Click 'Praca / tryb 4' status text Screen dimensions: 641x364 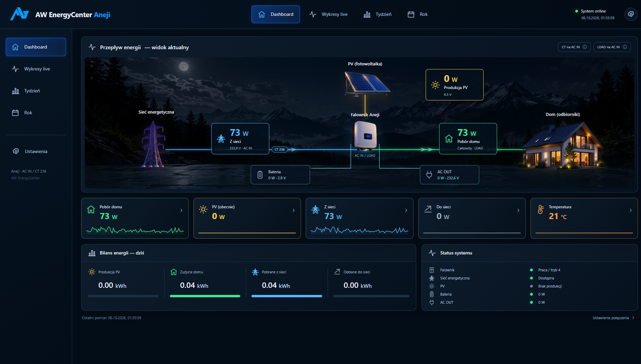tap(549, 270)
